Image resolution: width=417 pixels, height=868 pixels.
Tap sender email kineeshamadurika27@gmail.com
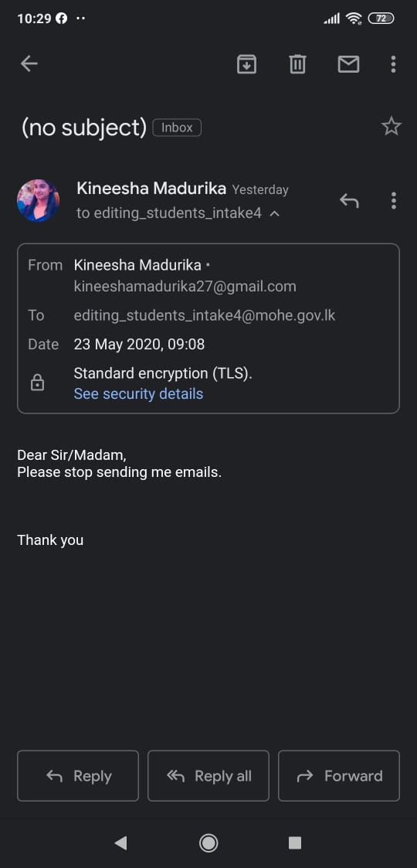click(x=185, y=287)
